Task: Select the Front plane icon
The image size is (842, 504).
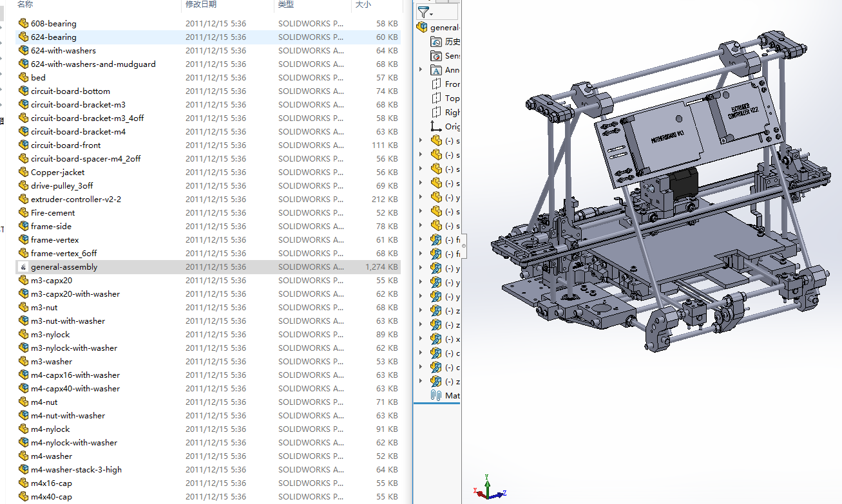Action: point(437,84)
